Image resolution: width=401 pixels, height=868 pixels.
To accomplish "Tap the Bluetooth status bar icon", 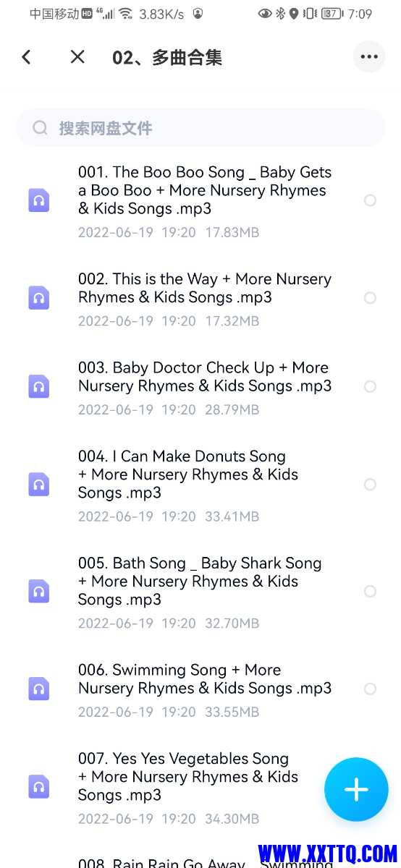I will [281, 14].
